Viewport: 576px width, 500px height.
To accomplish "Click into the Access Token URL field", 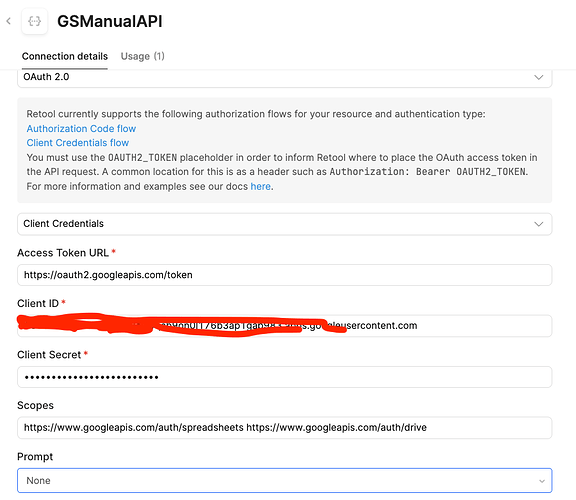I will pyautogui.click(x=284, y=275).
